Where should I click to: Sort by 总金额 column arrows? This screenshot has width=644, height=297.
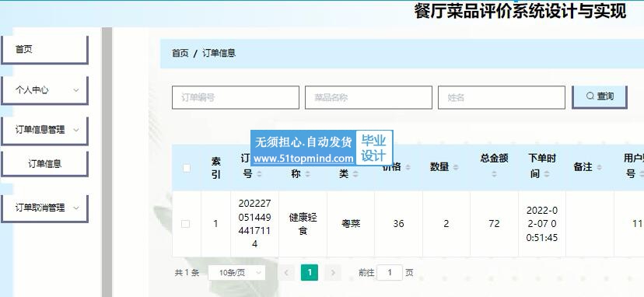pos(494,174)
